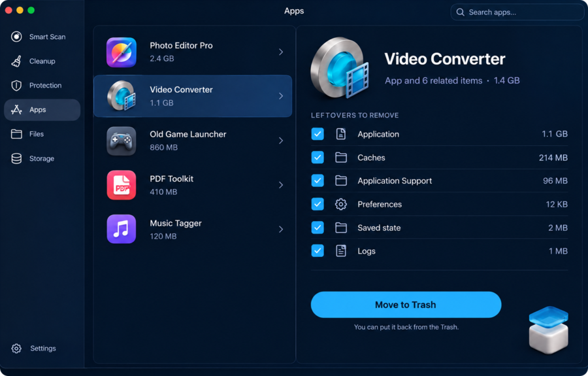
Task: Click the PDF Toolkit red icon
Action: 121,185
